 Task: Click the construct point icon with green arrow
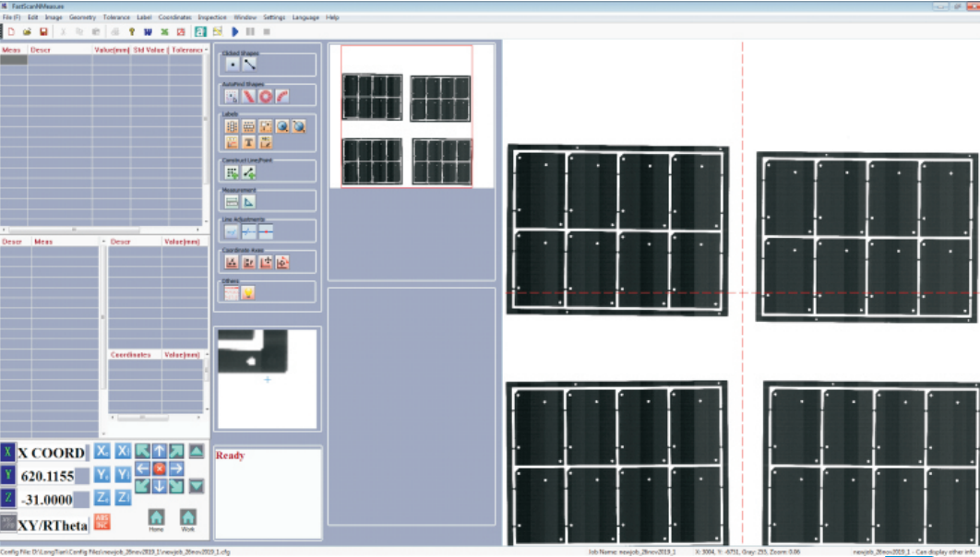tap(232, 172)
